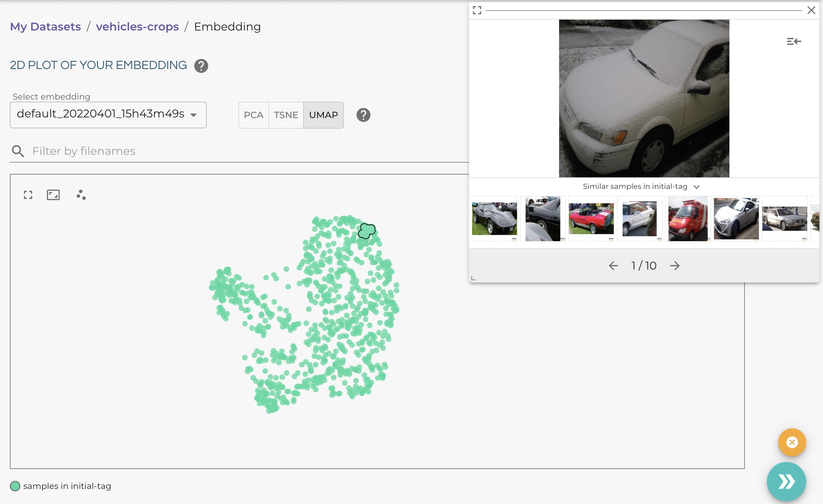
Task: Open help for 2D plot heading
Action: pyautogui.click(x=201, y=66)
